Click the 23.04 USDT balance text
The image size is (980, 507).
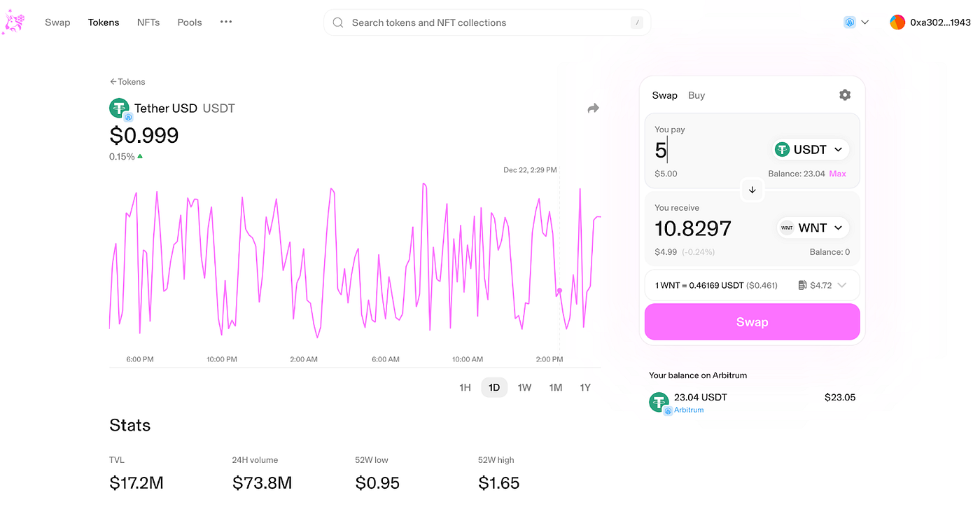(701, 397)
